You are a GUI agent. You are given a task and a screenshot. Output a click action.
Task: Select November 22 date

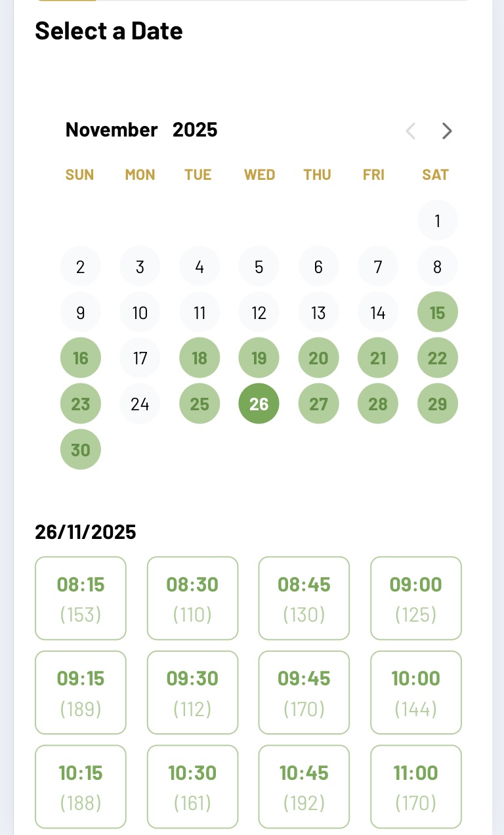click(x=437, y=358)
